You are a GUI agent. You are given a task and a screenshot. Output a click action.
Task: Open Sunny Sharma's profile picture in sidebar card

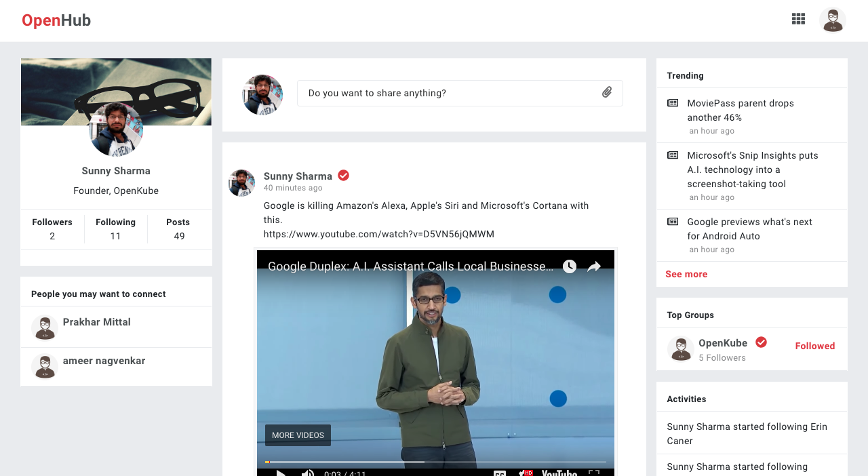(116, 130)
